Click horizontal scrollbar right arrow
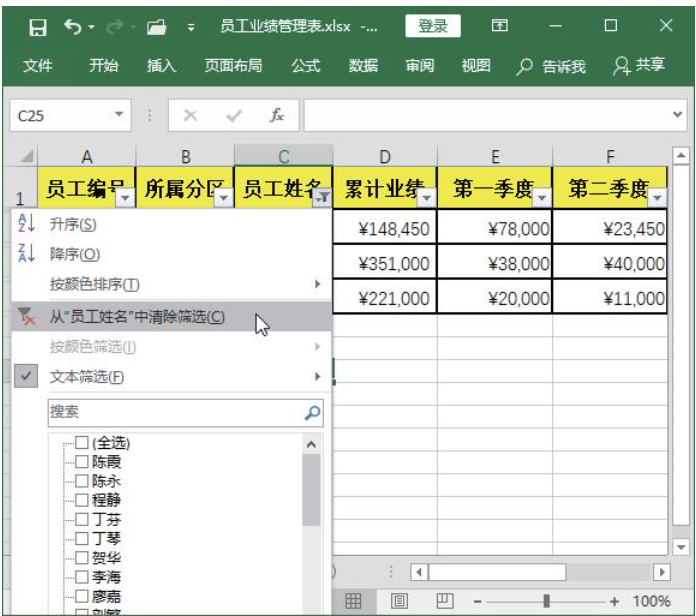Image resolution: width=696 pixels, height=616 pixels. (661, 572)
